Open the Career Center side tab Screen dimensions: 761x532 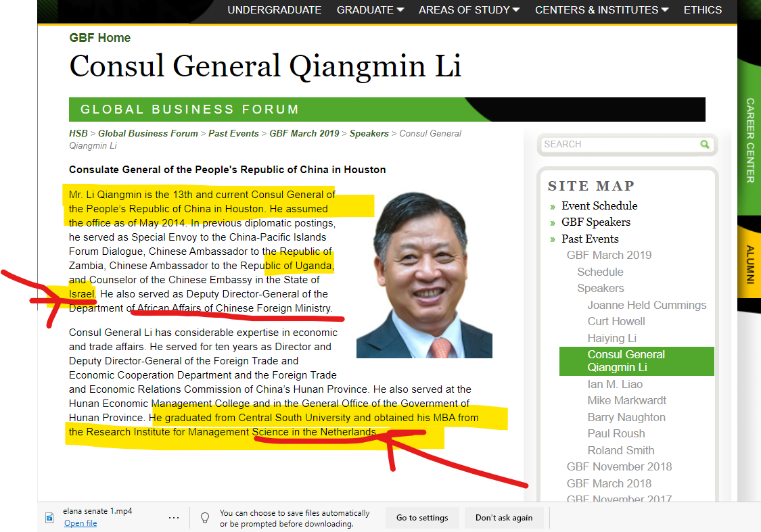coord(750,141)
